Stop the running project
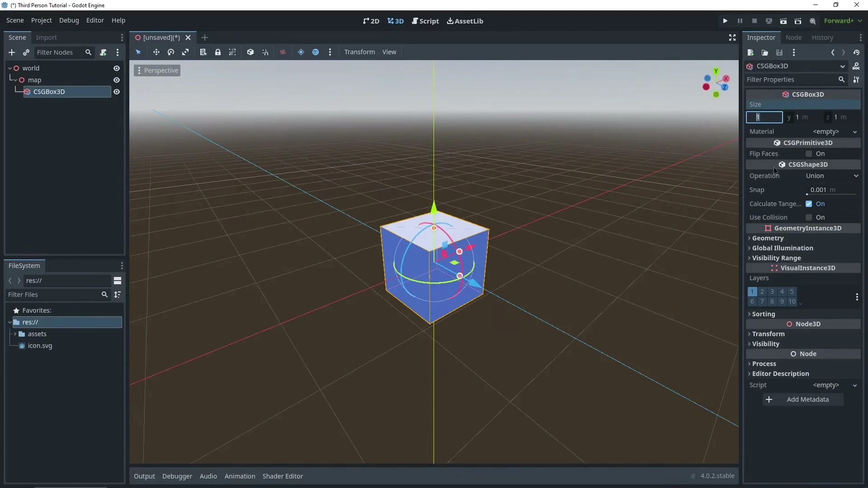This screenshot has height=488, width=868. click(755, 21)
